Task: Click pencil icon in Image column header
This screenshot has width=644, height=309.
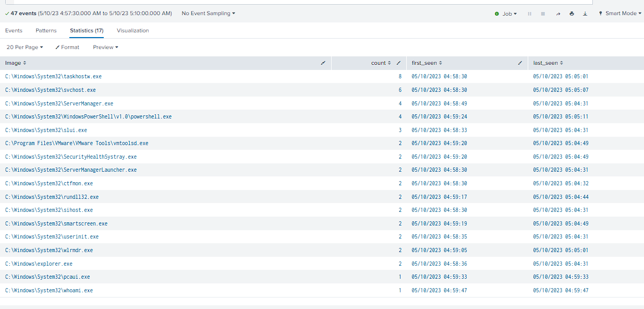Action: pos(323,63)
